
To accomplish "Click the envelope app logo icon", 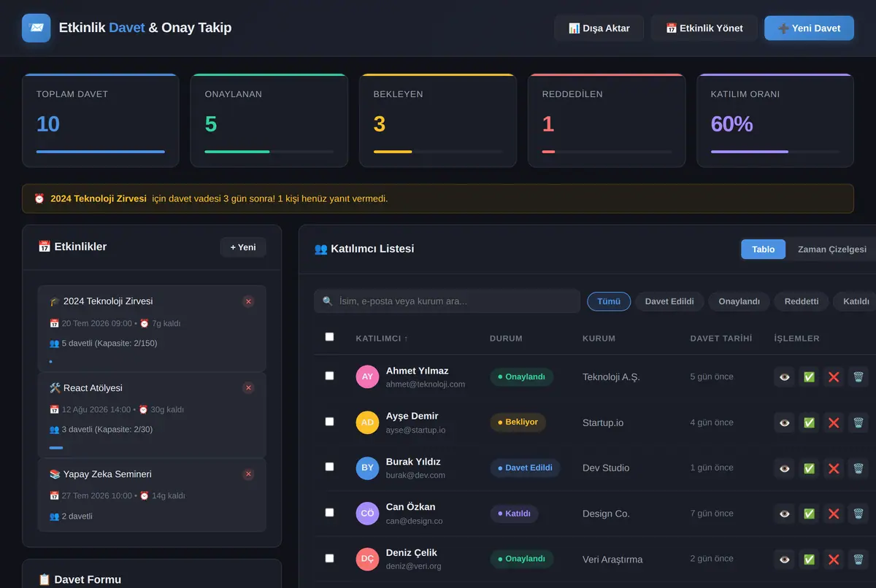I will click(36, 28).
